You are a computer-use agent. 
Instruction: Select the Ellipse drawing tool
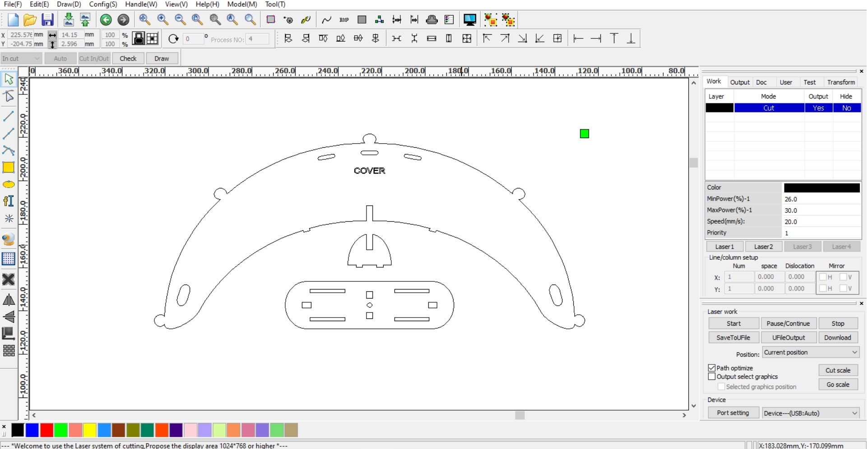coord(9,184)
